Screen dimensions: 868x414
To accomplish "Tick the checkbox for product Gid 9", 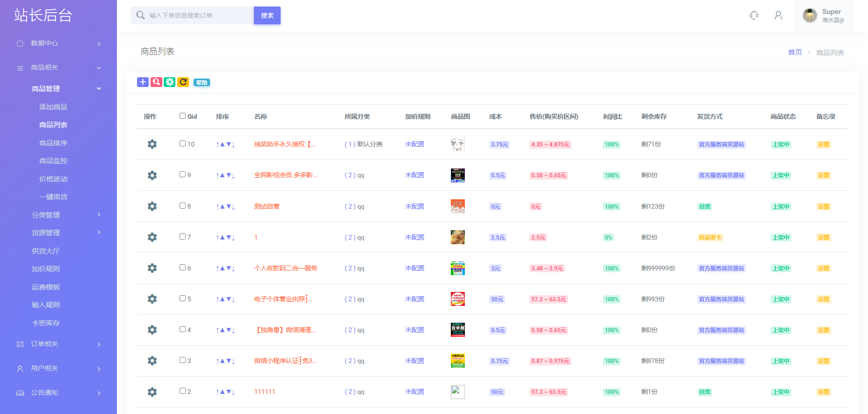I will (183, 174).
